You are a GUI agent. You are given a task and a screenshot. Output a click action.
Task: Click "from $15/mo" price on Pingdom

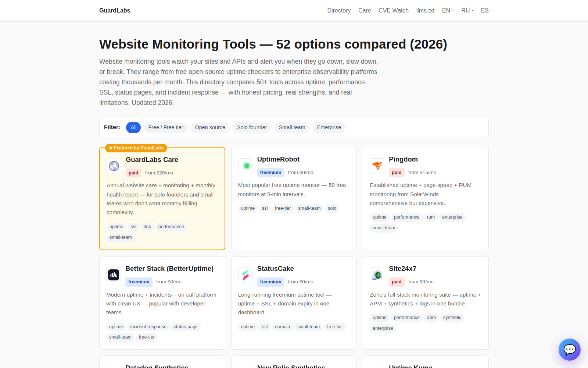tap(422, 173)
